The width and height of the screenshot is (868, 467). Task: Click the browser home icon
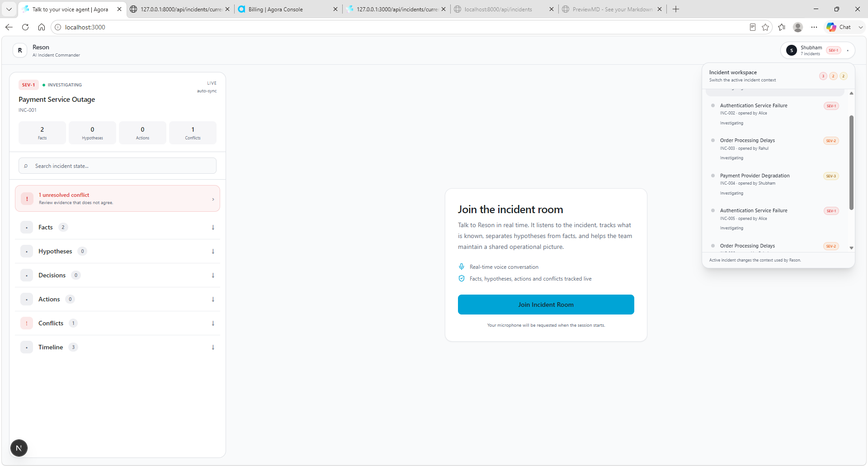click(x=42, y=27)
